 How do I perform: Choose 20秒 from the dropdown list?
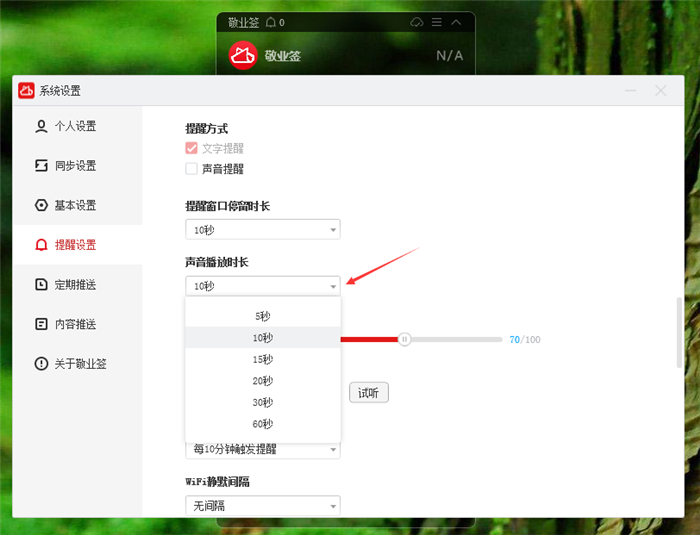click(x=263, y=380)
